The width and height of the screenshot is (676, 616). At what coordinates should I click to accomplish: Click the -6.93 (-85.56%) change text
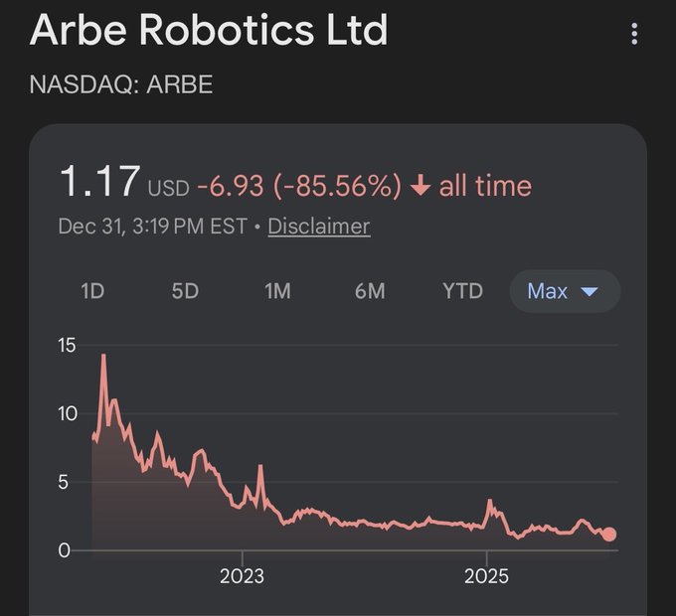tap(299, 186)
